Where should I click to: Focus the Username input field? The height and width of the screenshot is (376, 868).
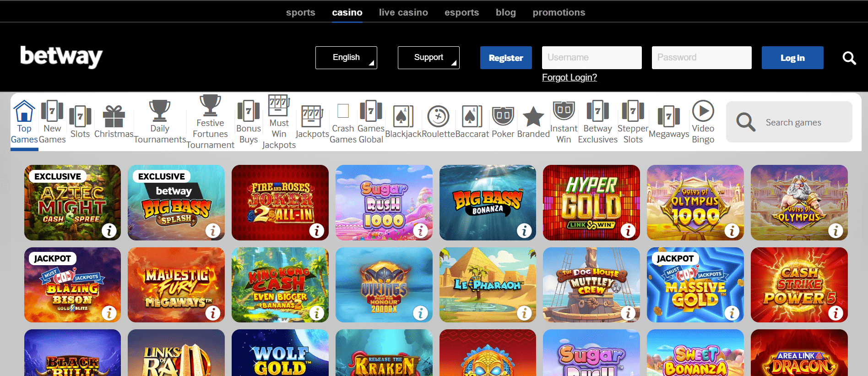[591, 58]
